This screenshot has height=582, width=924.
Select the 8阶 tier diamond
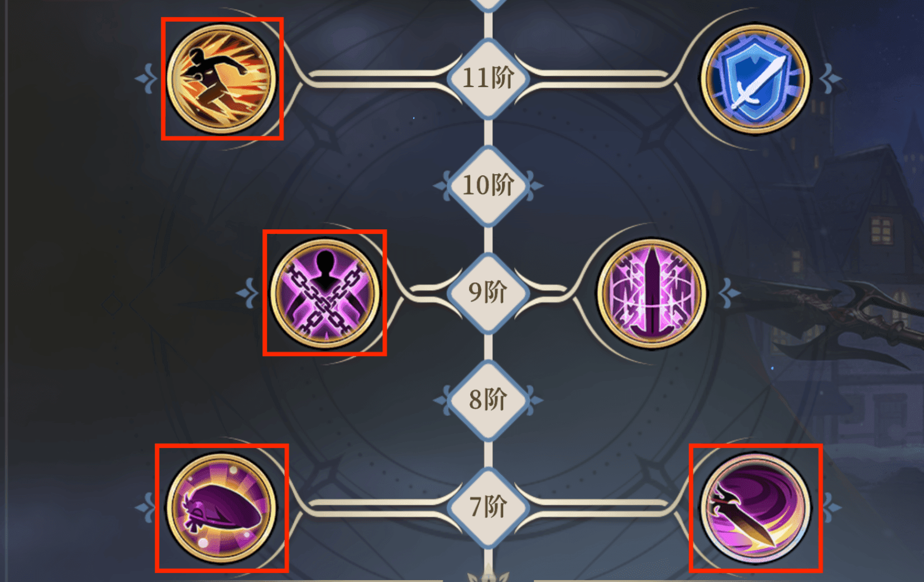[489, 400]
